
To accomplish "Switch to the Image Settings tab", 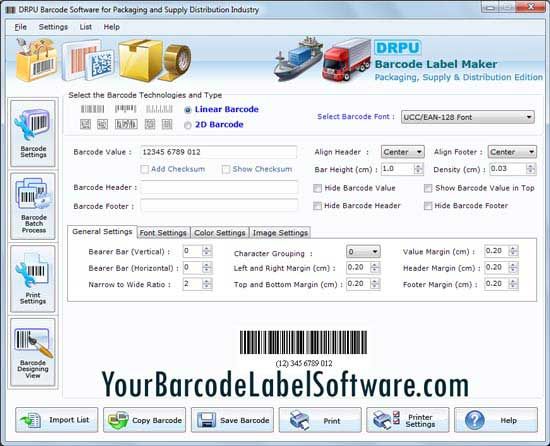I will pos(280,233).
